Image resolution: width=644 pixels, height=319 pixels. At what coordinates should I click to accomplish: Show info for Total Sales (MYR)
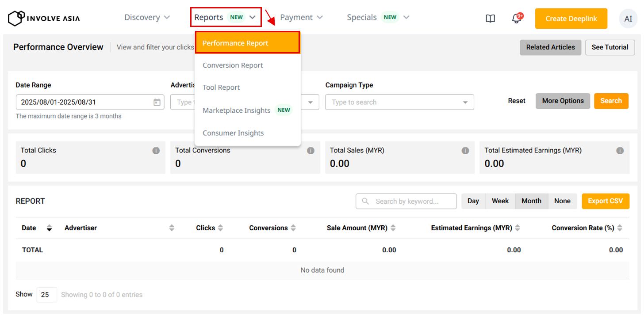(x=465, y=151)
